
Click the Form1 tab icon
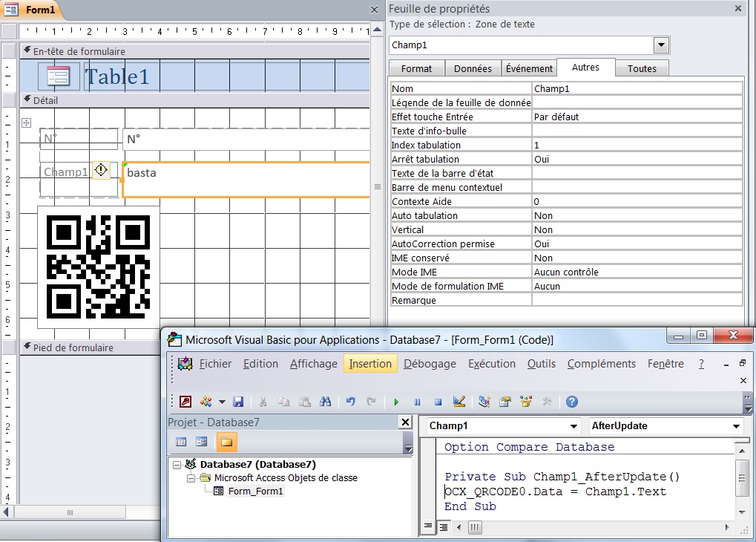(11, 9)
